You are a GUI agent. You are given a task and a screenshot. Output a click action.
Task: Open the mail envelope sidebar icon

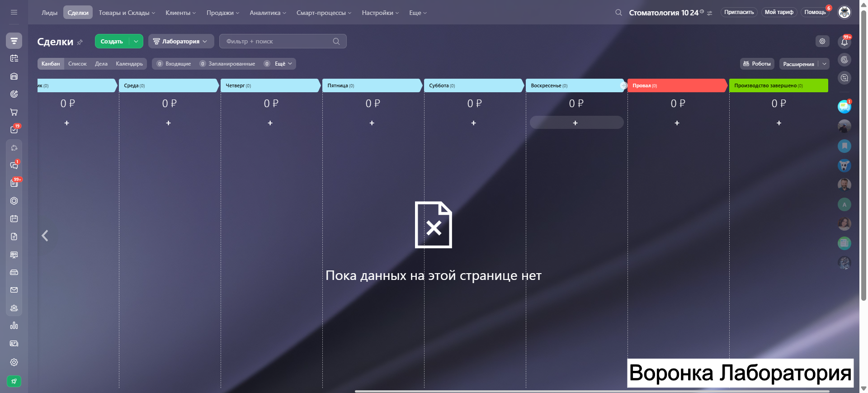click(x=14, y=290)
